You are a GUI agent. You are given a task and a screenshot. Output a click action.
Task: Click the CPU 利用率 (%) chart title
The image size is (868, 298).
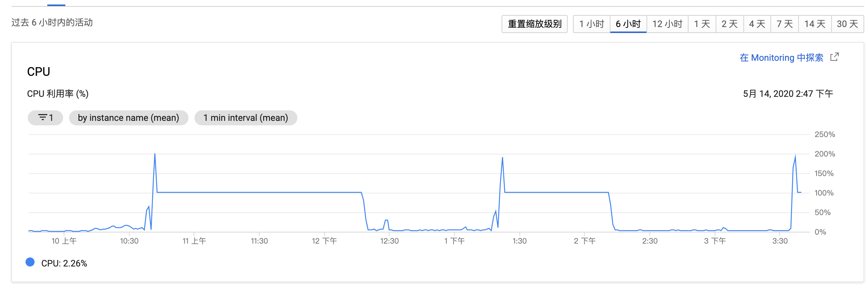click(57, 94)
